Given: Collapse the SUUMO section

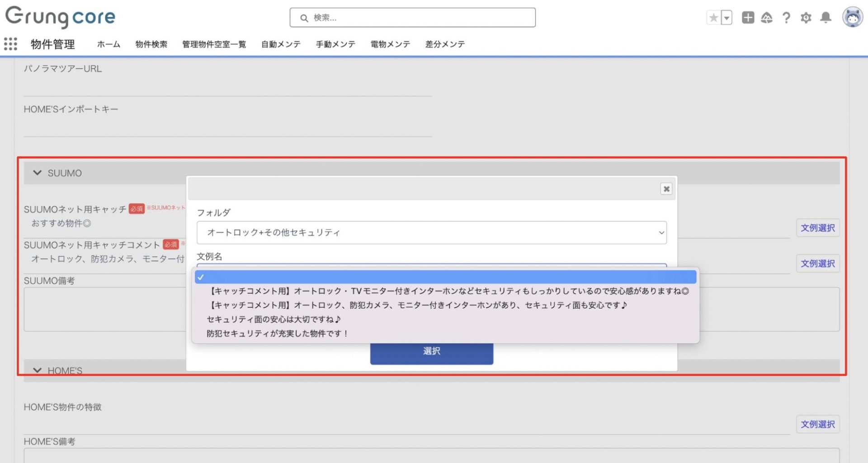Looking at the screenshot, I should 38,173.
